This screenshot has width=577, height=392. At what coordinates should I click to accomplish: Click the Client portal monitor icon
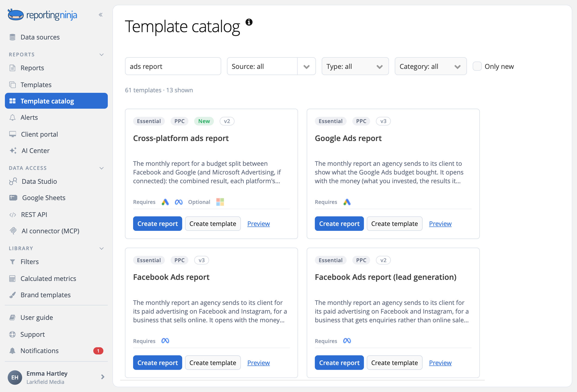pyautogui.click(x=13, y=134)
